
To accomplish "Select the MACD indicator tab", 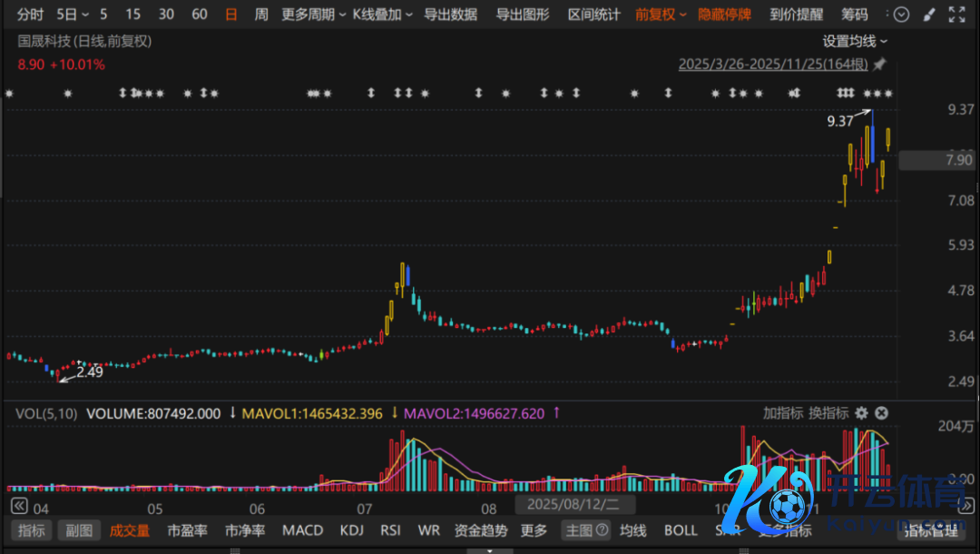I will pos(302,530).
